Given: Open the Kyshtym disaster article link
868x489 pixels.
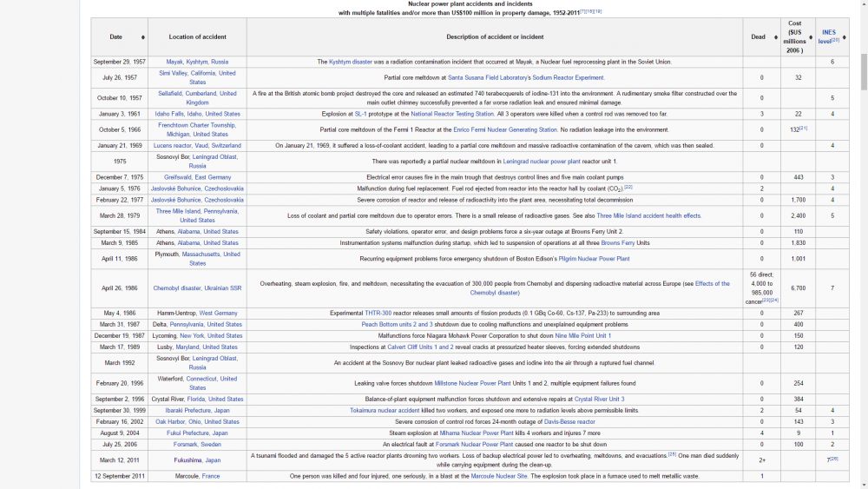Looking at the screenshot, I should pos(351,62).
